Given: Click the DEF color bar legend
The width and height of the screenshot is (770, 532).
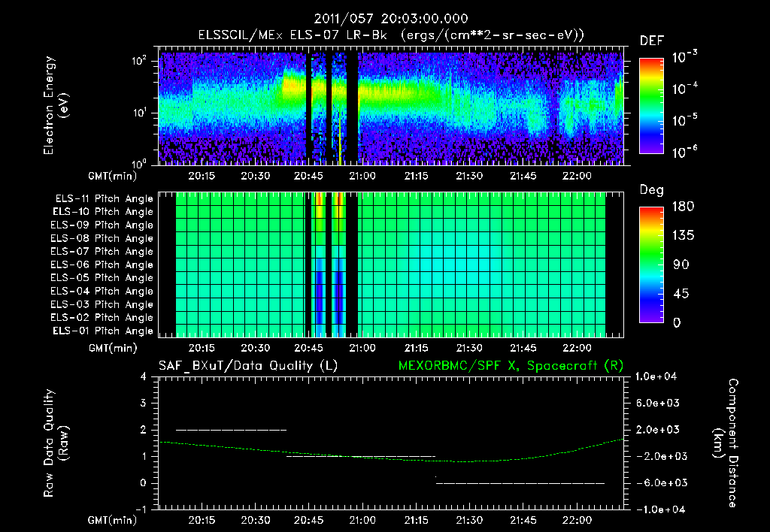Looking at the screenshot, I should tap(651, 105).
